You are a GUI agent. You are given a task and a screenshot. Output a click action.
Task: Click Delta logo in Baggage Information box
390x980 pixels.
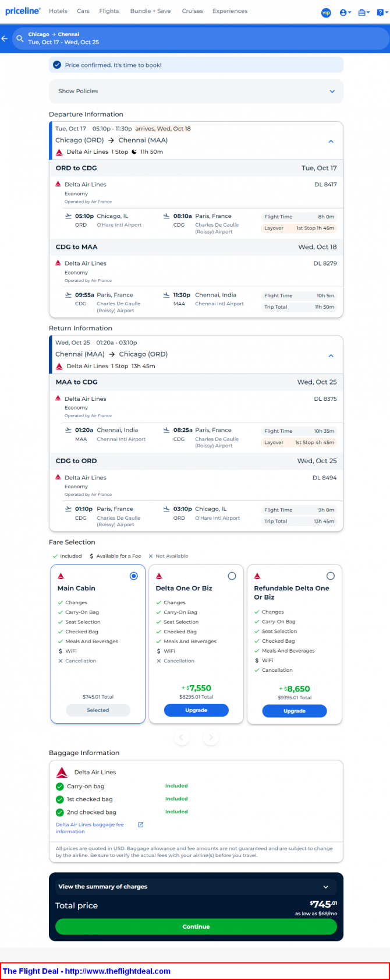[62, 773]
